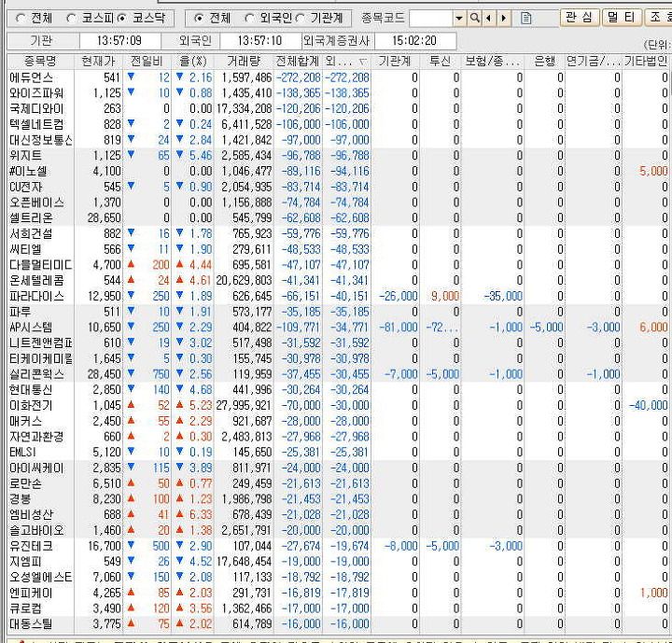Select the 매커스 stock row
The height and width of the screenshot is (643, 672).
pos(339,421)
